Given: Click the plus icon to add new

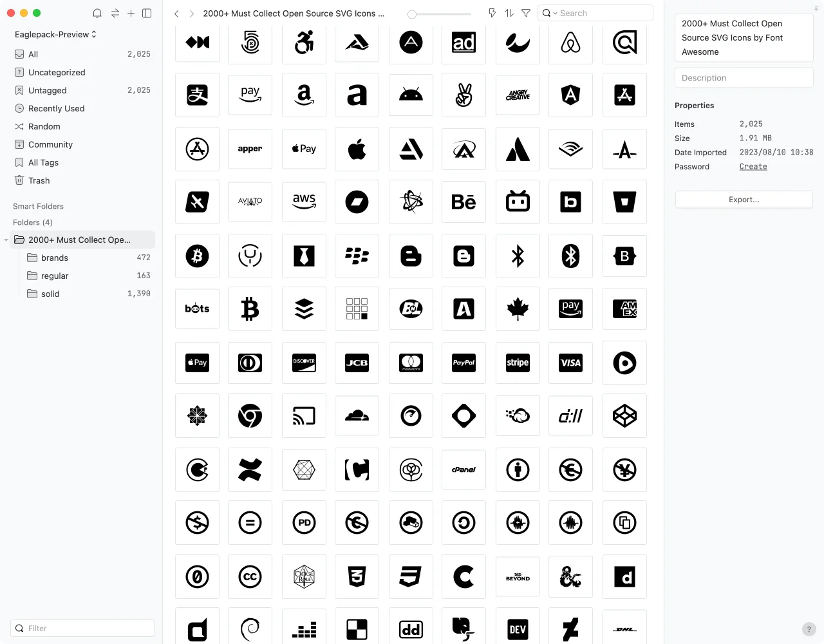Looking at the screenshot, I should (x=131, y=13).
